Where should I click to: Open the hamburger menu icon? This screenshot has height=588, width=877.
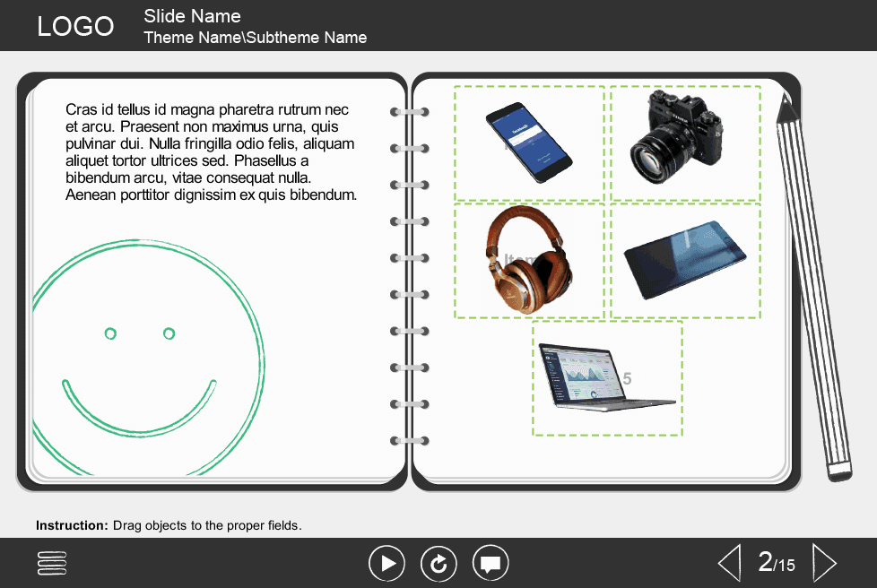pyautogui.click(x=51, y=562)
